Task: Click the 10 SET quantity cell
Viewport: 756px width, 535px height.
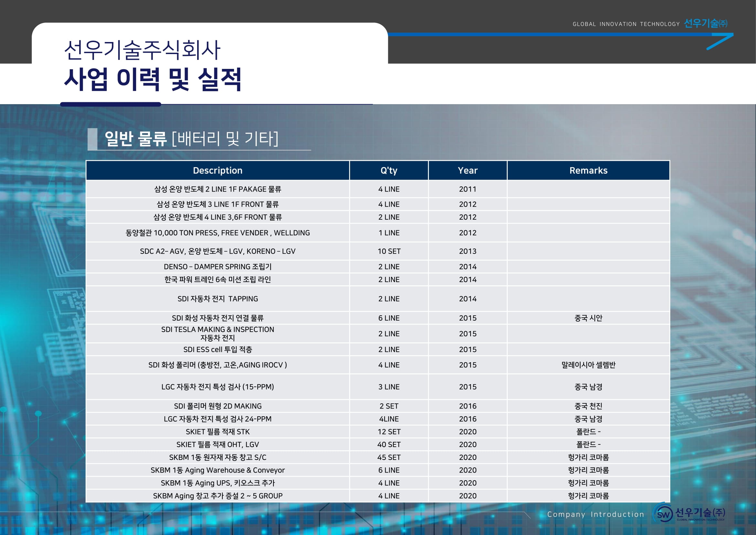Action: (x=389, y=251)
